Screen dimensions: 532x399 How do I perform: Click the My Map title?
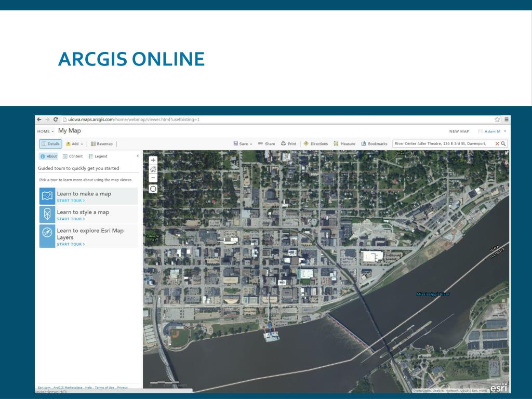(70, 130)
